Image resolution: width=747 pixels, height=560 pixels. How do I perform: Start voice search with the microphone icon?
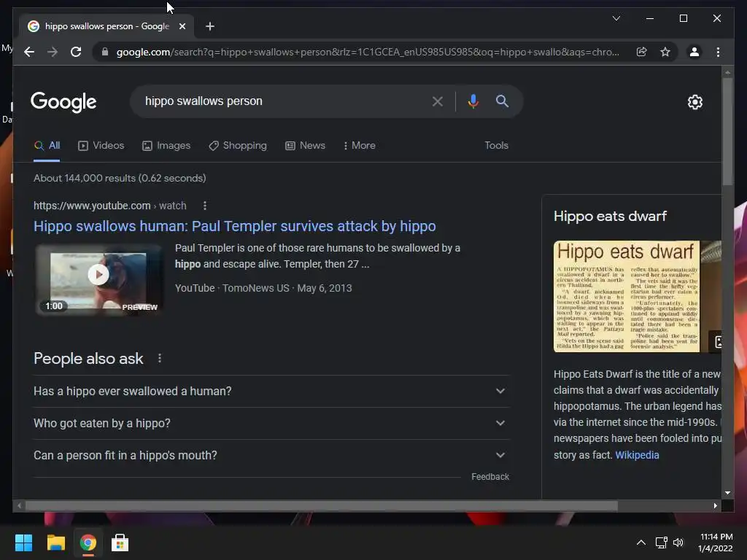473,101
